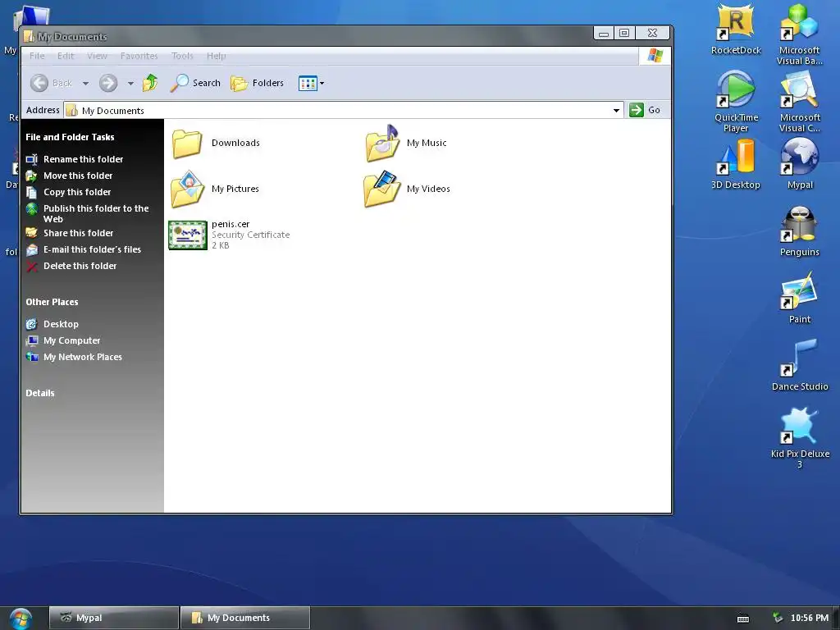Image resolution: width=840 pixels, height=630 pixels.
Task: Expand the Forward history dropdown arrow
Action: 130,84
